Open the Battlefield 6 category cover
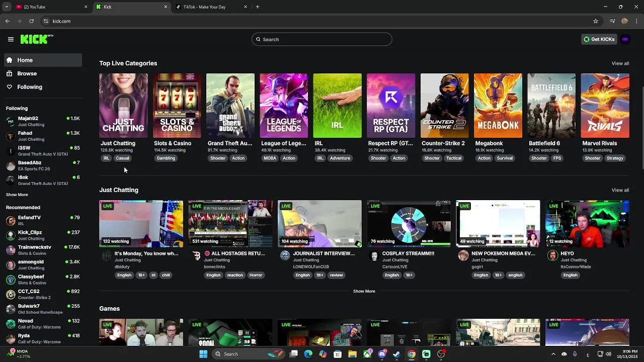644x362 pixels. (551, 106)
